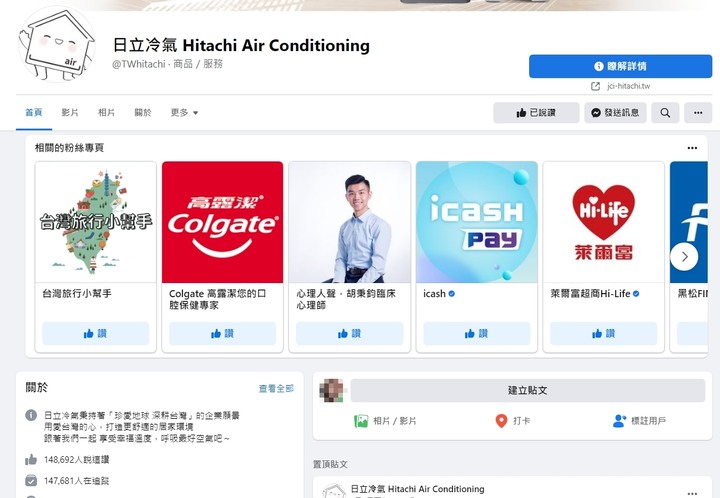Add 相片 / 影片 to a post
Image resolution: width=720 pixels, height=498 pixels.
coord(385,420)
